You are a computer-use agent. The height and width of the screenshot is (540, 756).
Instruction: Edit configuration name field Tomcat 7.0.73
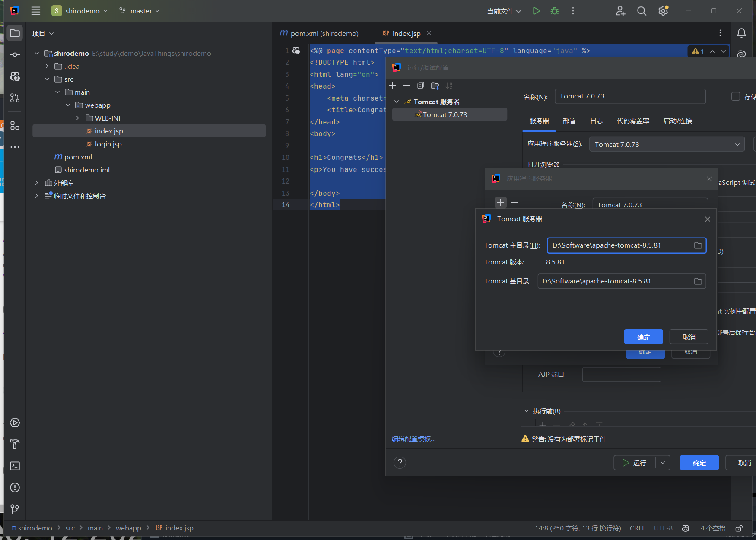coord(630,96)
